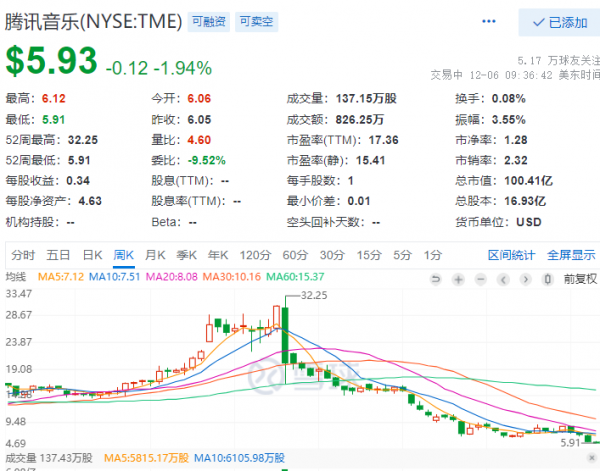The image size is (600, 471).
Task: Select the 月K chart tab
Action: (x=155, y=255)
